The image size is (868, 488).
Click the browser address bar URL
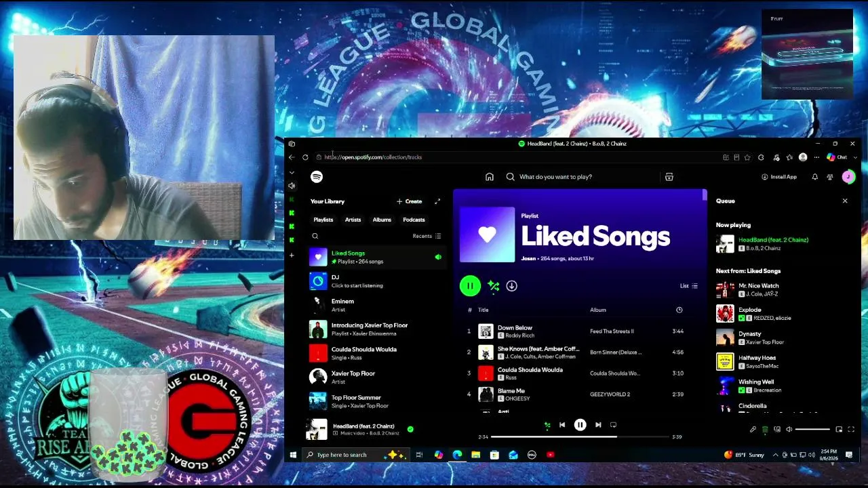373,157
